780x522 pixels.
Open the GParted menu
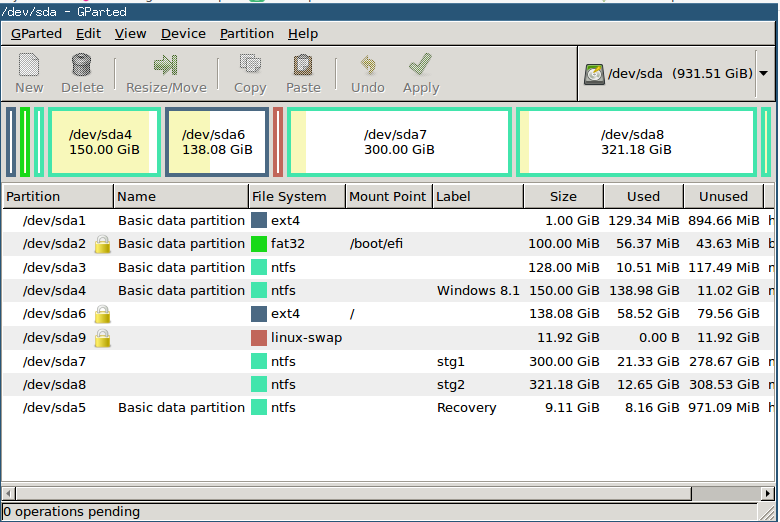pos(36,33)
